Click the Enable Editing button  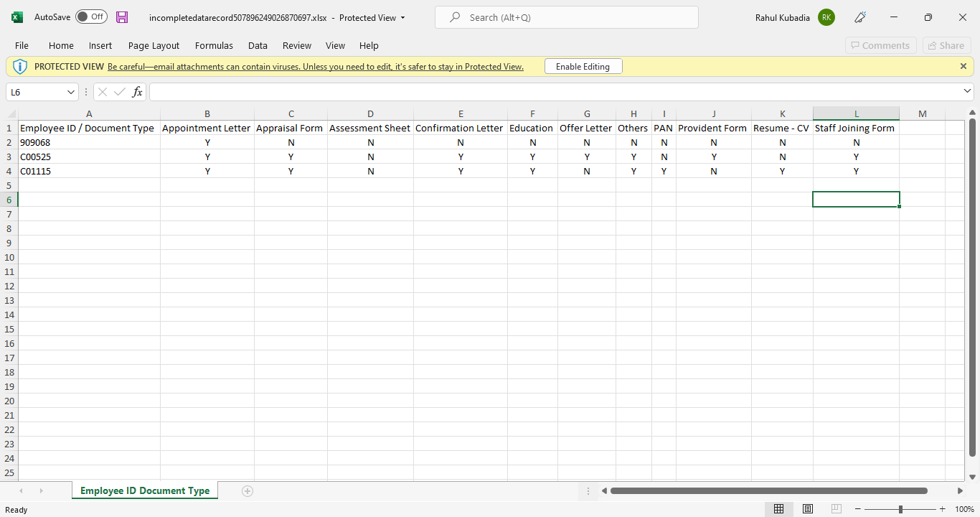(583, 66)
